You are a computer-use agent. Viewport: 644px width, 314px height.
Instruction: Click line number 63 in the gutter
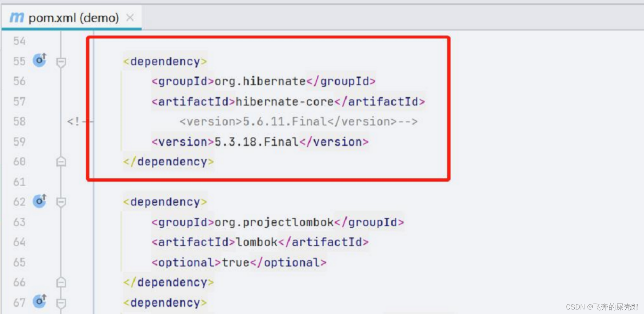pyautogui.click(x=19, y=222)
